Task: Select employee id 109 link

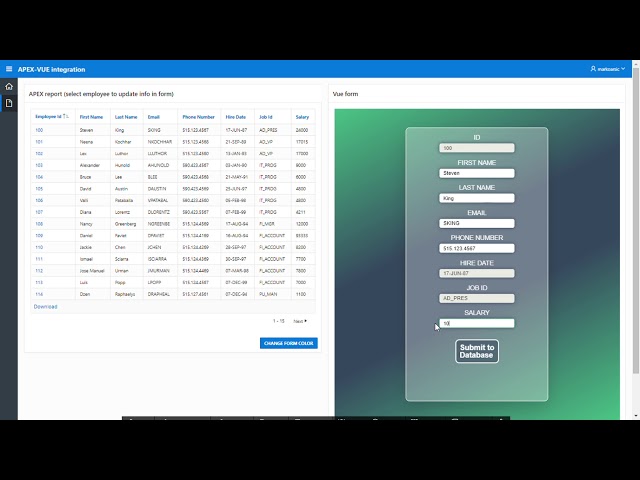Action: (x=39, y=236)
